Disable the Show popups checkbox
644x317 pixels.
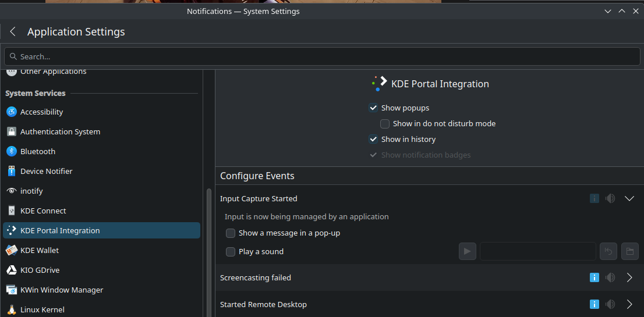(x=373, y=108)
